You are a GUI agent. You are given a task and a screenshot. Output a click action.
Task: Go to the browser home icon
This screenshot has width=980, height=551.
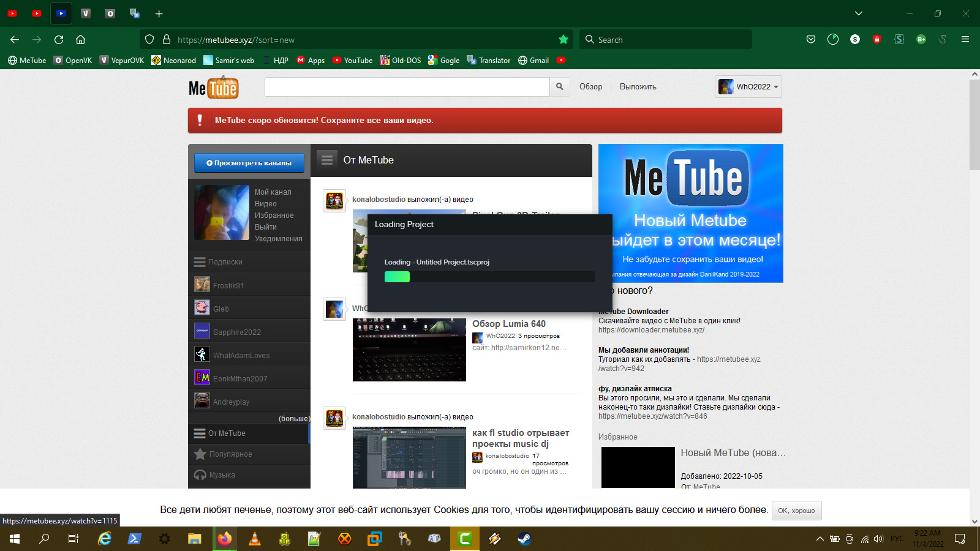80,40
